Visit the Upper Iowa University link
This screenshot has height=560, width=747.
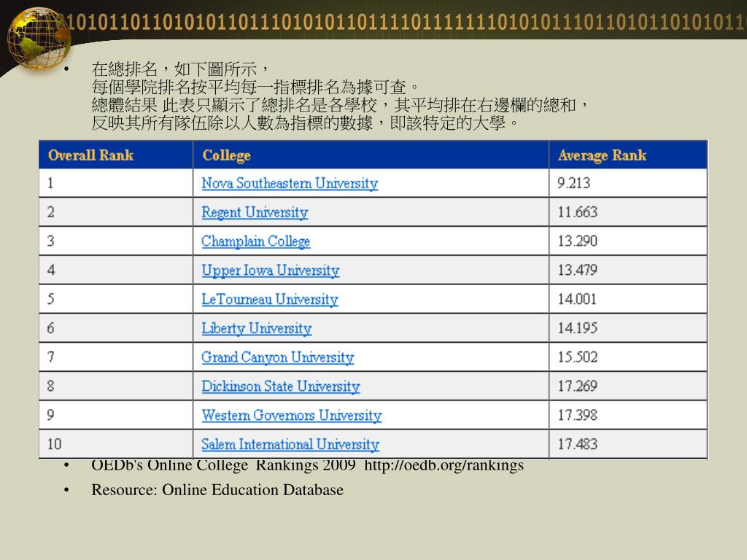point(271,271)
